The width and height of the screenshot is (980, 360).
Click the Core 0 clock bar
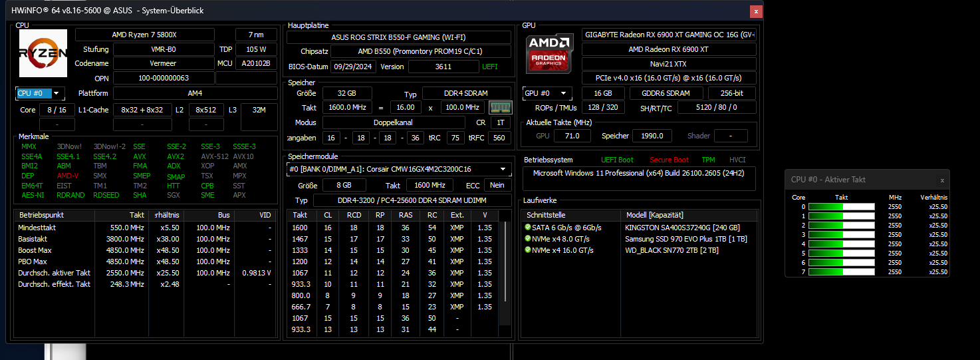click(x=842, y=207)
